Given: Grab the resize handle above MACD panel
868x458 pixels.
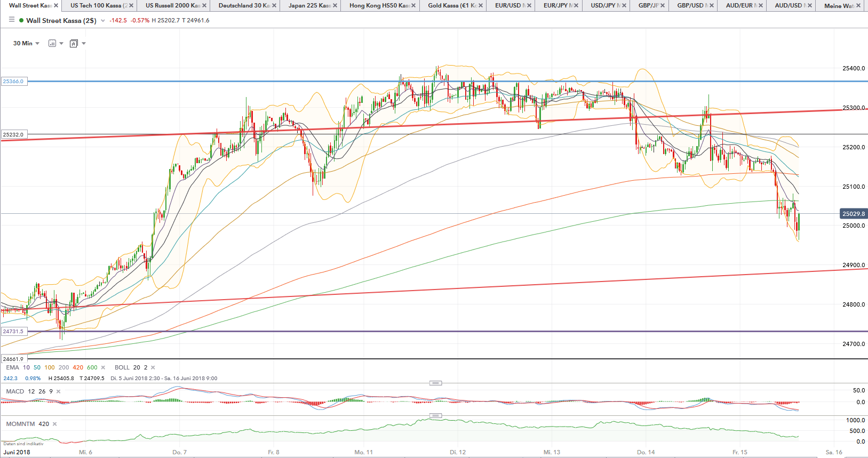Looking at the screenshot, I should [435, 383].
